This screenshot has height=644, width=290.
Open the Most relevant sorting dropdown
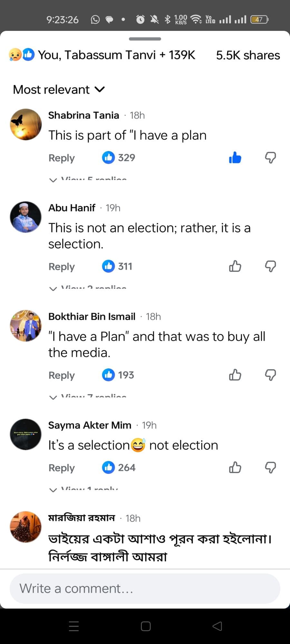pyautogui.click(x=59, y=90)
